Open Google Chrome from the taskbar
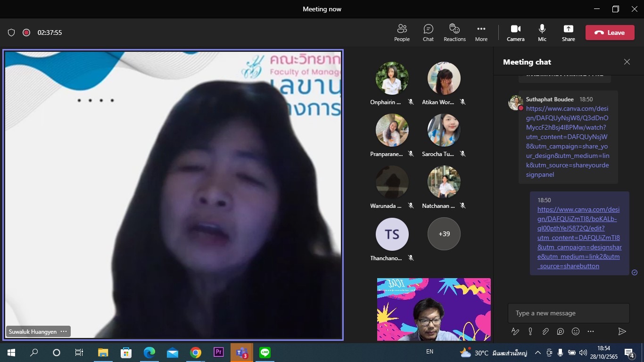Image resolution: width=644 pixels, height=362 pixels. 196,353
